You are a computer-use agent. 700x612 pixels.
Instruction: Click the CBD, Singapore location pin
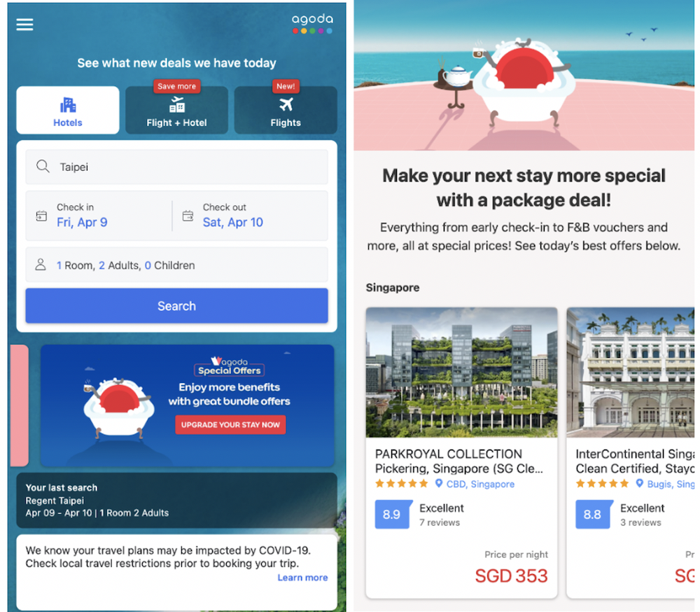[439, 483]
